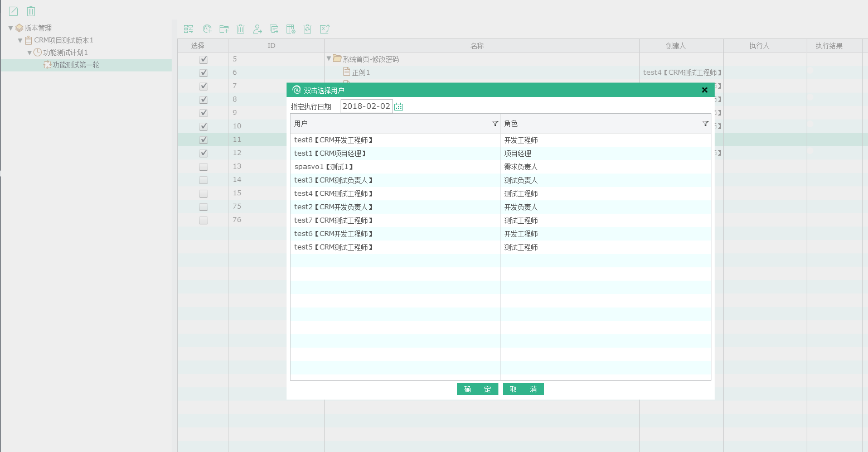This screenshot has width=868, height=452.
Task: Uncheck the checkbox for row ID 5
Action: [203, 59]
